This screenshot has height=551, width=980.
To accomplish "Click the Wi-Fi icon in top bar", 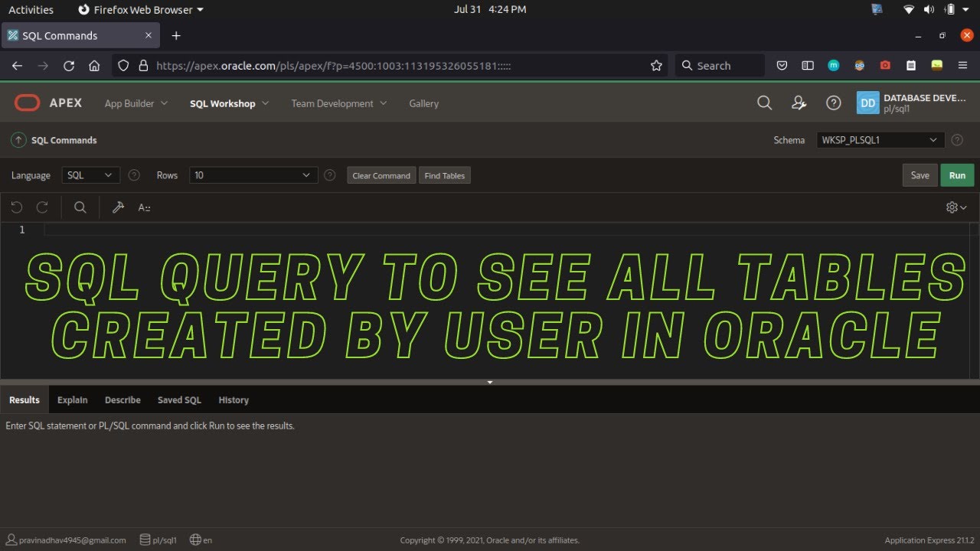I will pos(909,10).
